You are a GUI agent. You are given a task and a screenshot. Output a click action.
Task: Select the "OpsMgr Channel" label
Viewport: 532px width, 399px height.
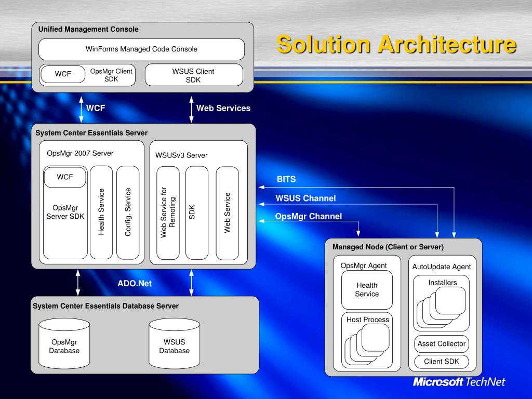coord(309,217)
